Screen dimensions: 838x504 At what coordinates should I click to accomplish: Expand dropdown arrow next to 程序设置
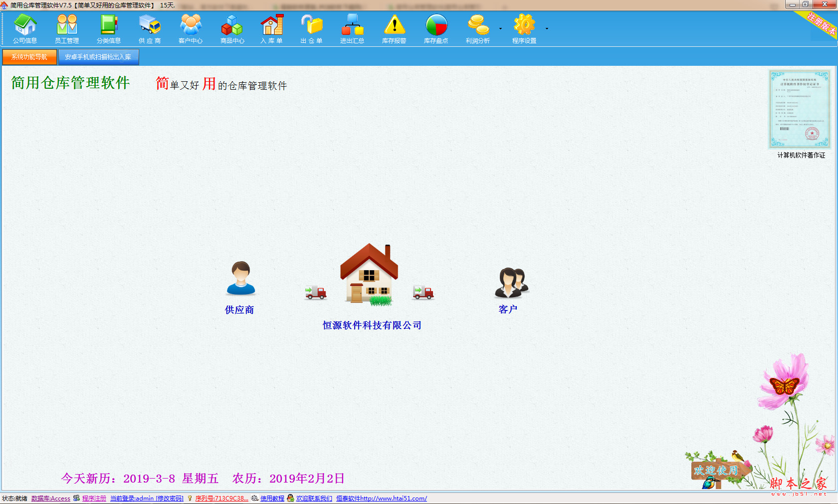pos(547,29)
